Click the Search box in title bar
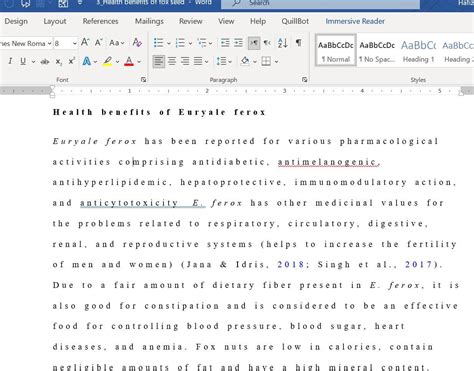 (x=320, y=3)
